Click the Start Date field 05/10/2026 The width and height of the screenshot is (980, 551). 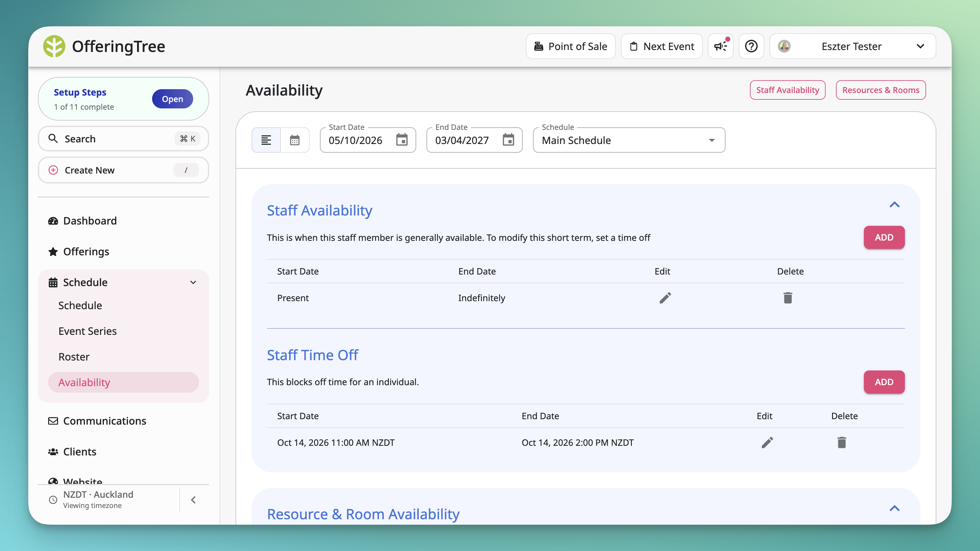(367, 140)
